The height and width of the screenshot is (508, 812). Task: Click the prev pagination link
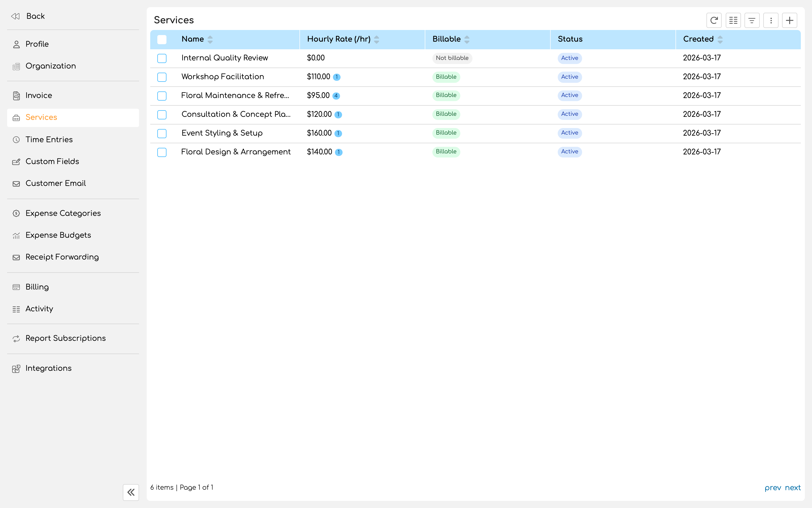773,487
